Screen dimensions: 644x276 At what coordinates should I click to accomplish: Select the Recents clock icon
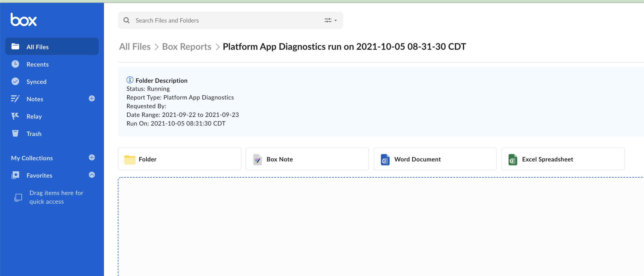pyautogui.click(x=15, y=64)
